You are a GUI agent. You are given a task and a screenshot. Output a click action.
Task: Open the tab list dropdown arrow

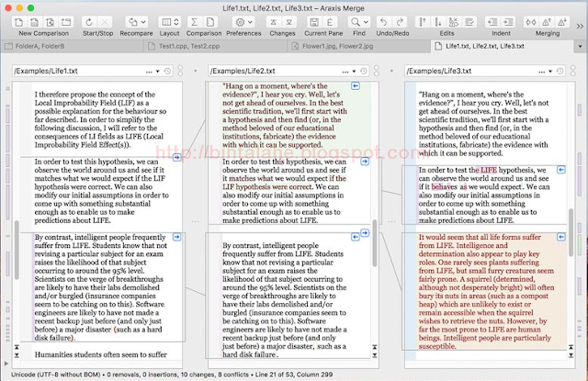coord(580,47)
